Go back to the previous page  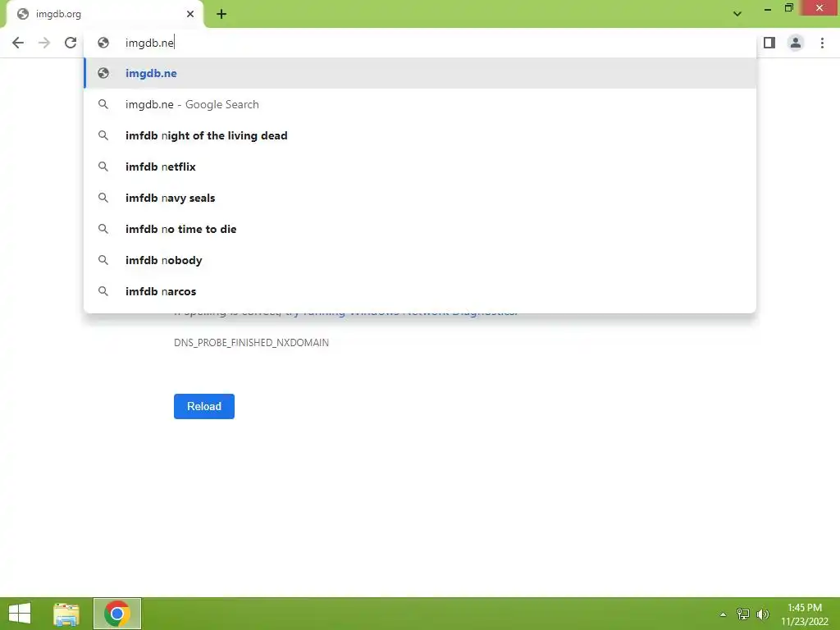tap(18, 43)
